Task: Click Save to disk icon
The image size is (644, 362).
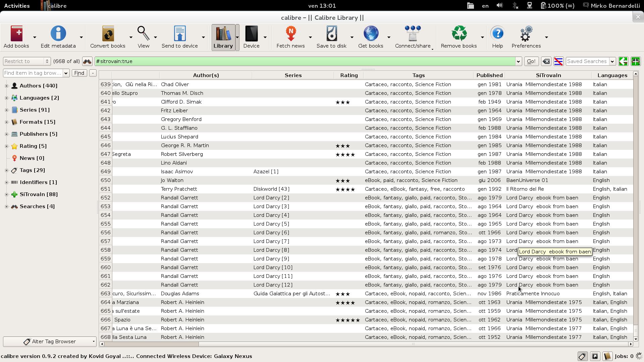Action: (x=331, y=34)
